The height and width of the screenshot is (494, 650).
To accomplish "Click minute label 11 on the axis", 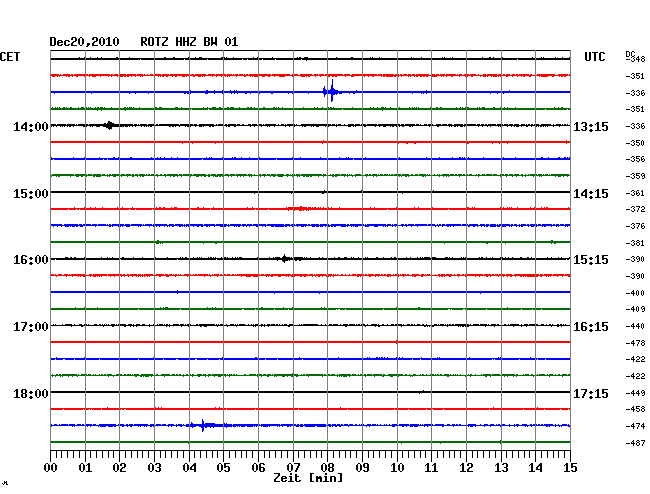I will [x=432, y=468].
